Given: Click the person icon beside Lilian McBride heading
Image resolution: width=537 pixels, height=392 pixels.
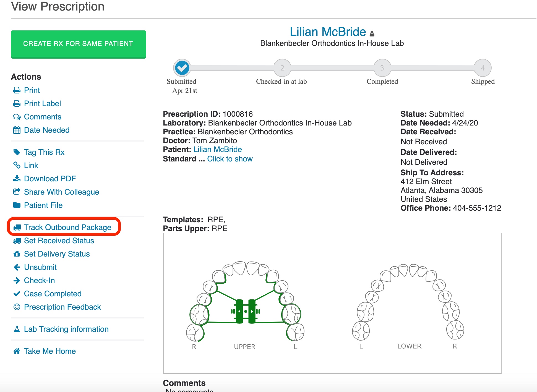Looking at the screenshot, I should point(372,34).
